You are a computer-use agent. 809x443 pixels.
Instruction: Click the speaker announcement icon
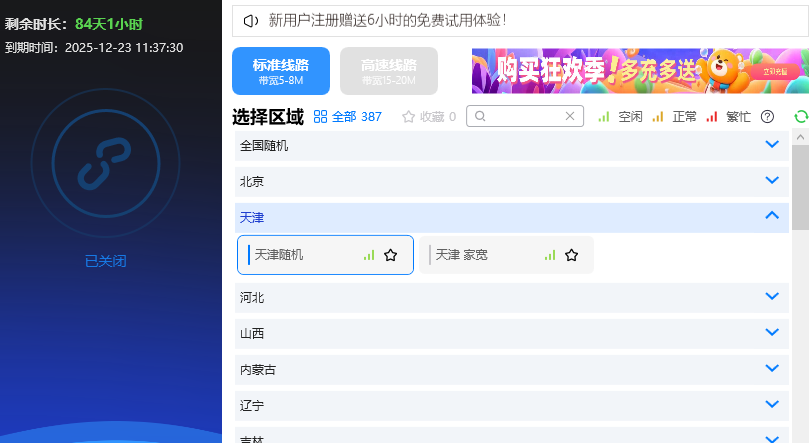point(250,20)
